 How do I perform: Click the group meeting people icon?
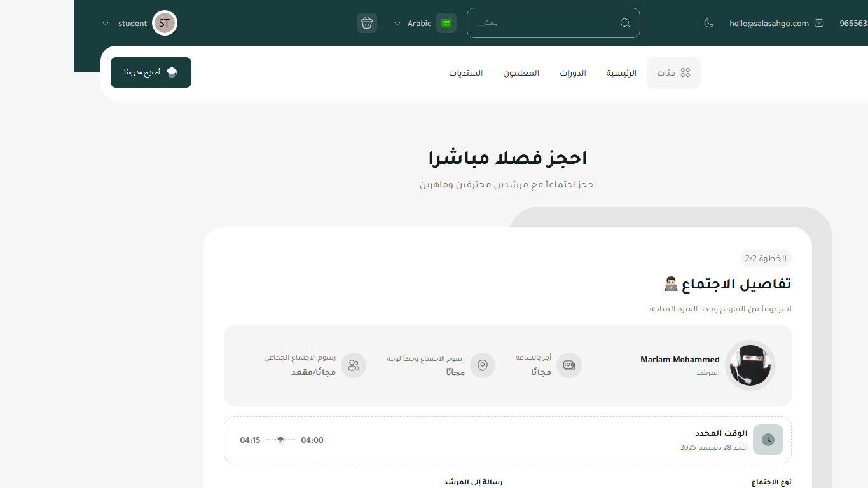pyautogui.click(x=354, y=365)
